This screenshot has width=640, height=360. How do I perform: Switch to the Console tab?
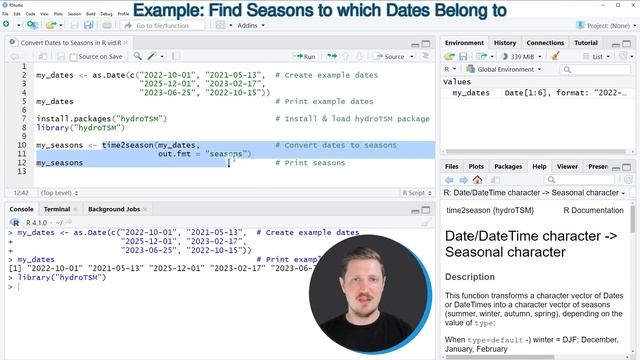point(21,209)
